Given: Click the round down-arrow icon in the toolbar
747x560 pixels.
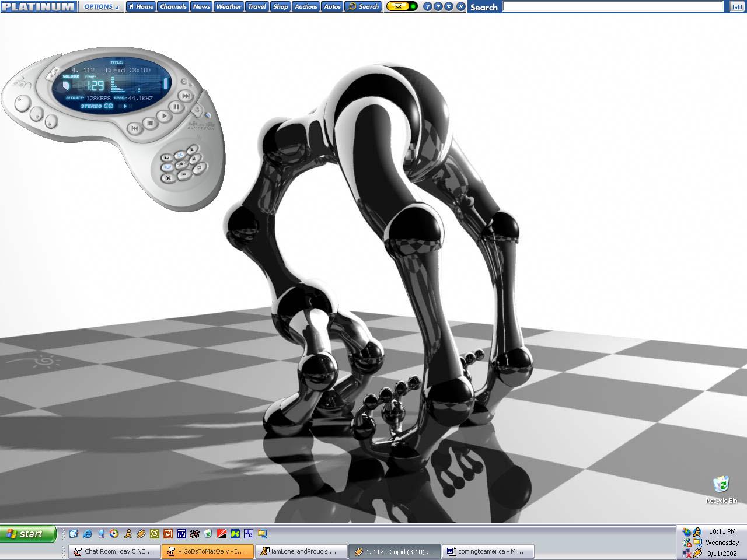Looking at the screenshot, I should (x=438, y=6).
